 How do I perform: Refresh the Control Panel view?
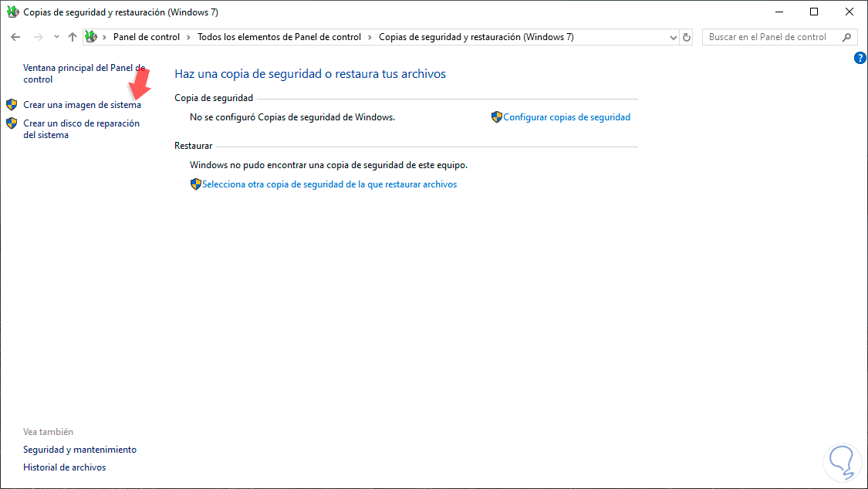687,37
